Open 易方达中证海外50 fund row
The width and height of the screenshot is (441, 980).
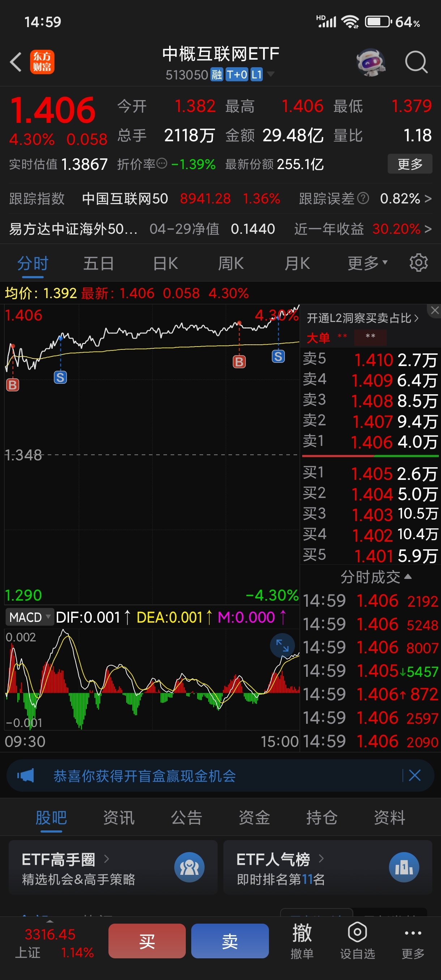[220, 229]
